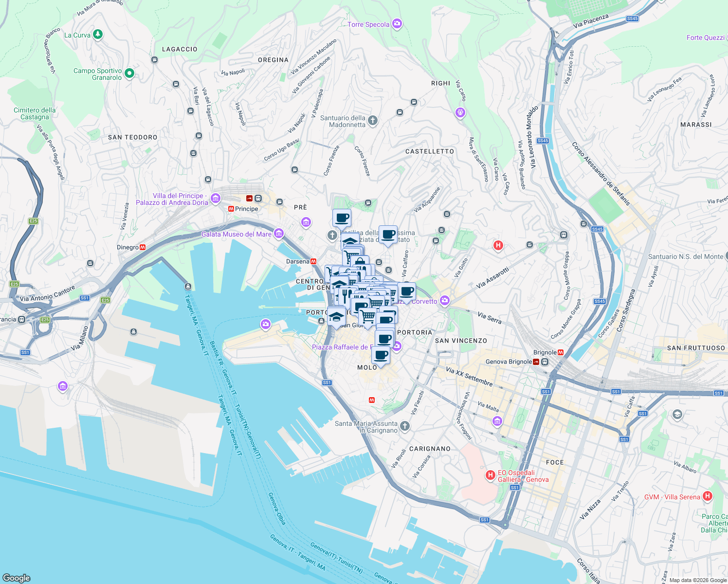728x584 pixels.
Task: Click the GVM - Villa Serena hospital marker
Action: pyautogui.click(x=707, y=496)
